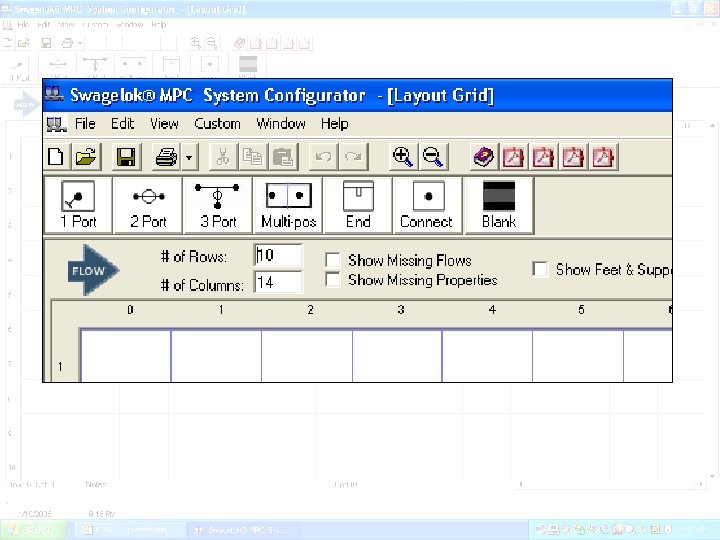
Task: Click the Paste clipboard icon
Action: tap(283, 157)
